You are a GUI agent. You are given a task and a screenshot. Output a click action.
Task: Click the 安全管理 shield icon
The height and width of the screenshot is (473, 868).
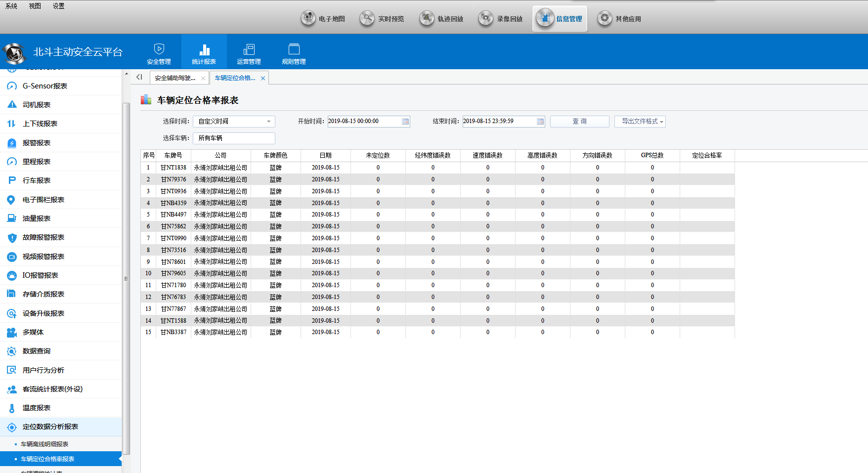[159, 49]
